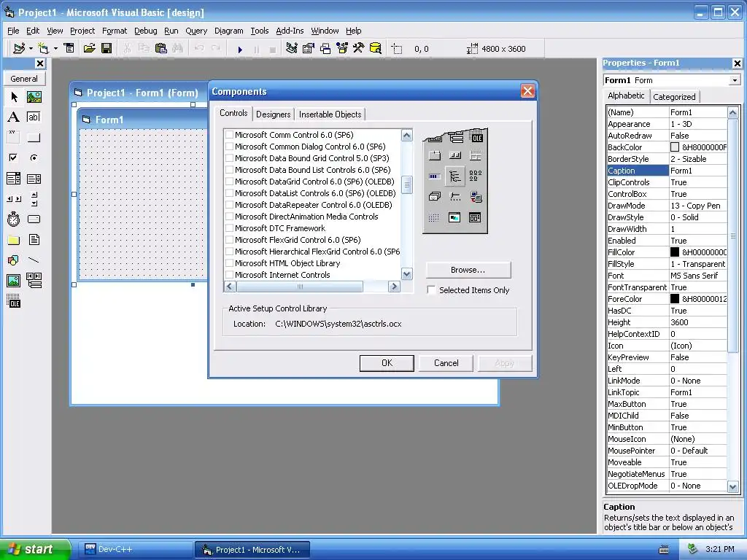Open the File menu
This screenshot has height=560, width=747.
click(13, 31)
